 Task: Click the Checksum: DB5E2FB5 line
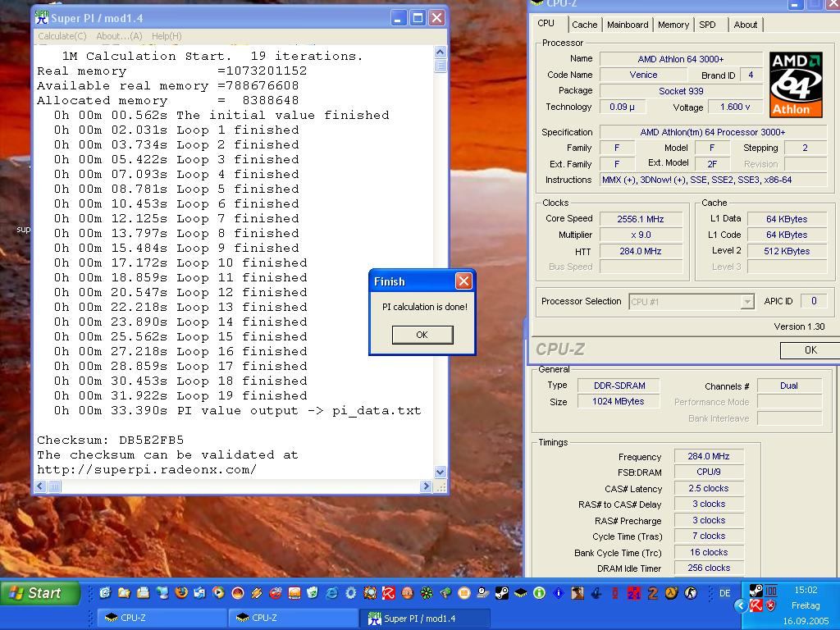[111, 440]
